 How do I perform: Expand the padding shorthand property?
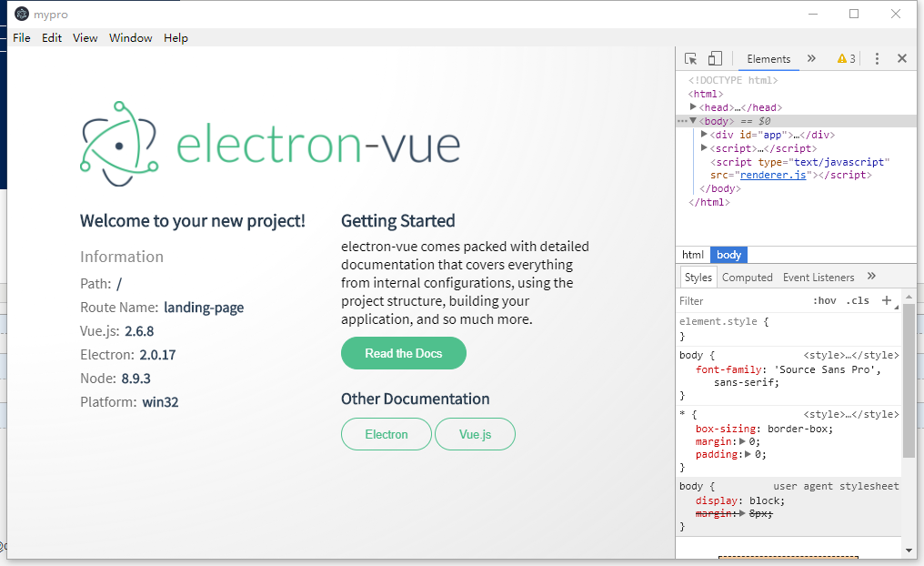click(748, 455)
